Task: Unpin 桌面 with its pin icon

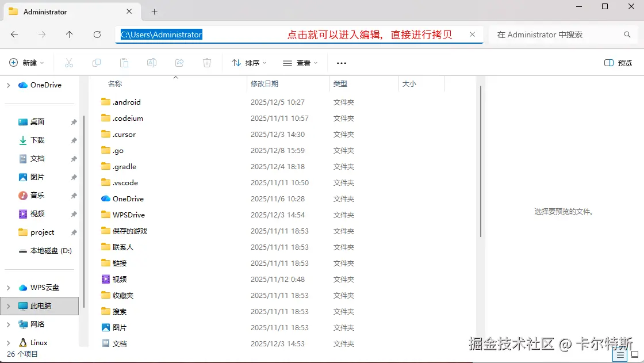Action: tap(74, 122)
